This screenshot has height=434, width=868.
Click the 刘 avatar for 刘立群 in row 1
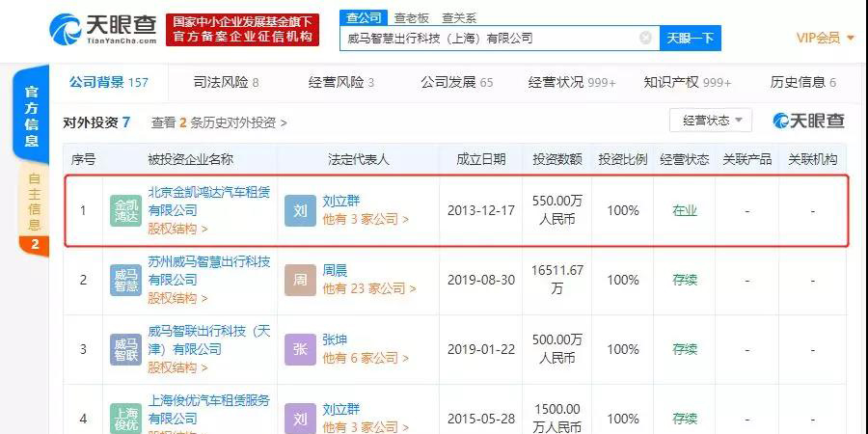tap(300, 211)
